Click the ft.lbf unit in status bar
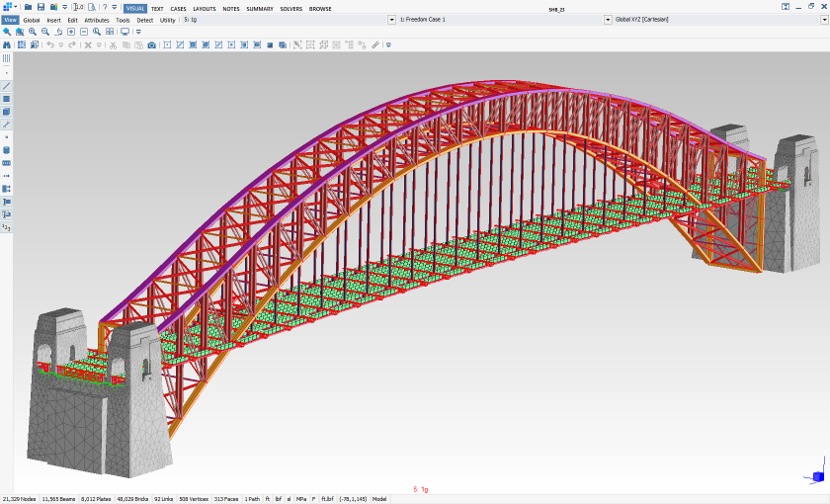 pos(327,499)
